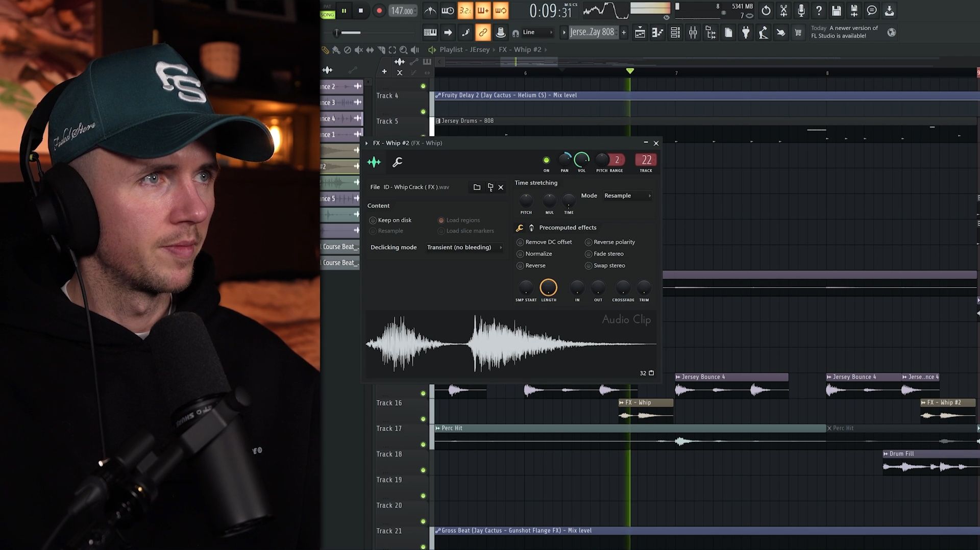Open the Line snap dropdown
The width and height of the screenshot is (980, 550).
tap(537, 32)
